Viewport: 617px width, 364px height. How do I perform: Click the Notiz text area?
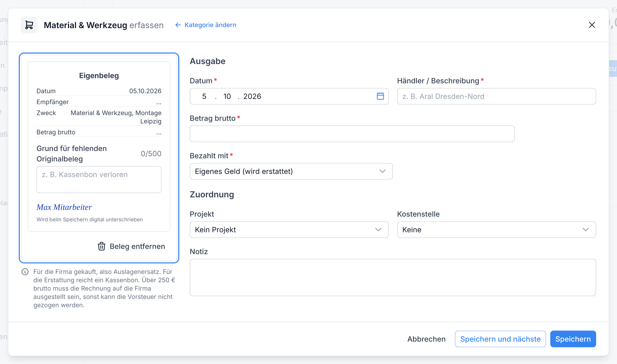coord(393,278)
